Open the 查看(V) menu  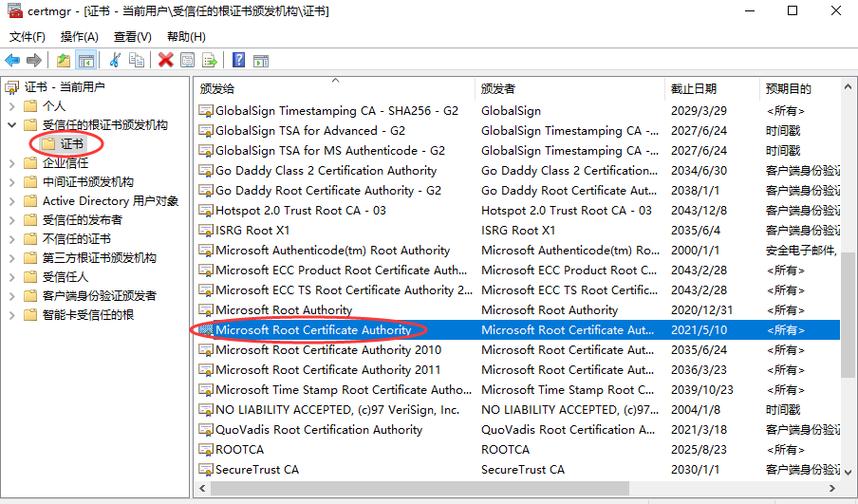133,37
